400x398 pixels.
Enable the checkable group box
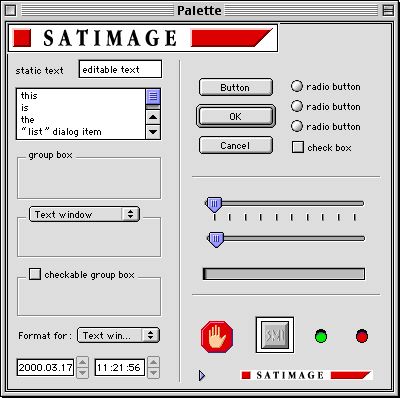[35, 274]
